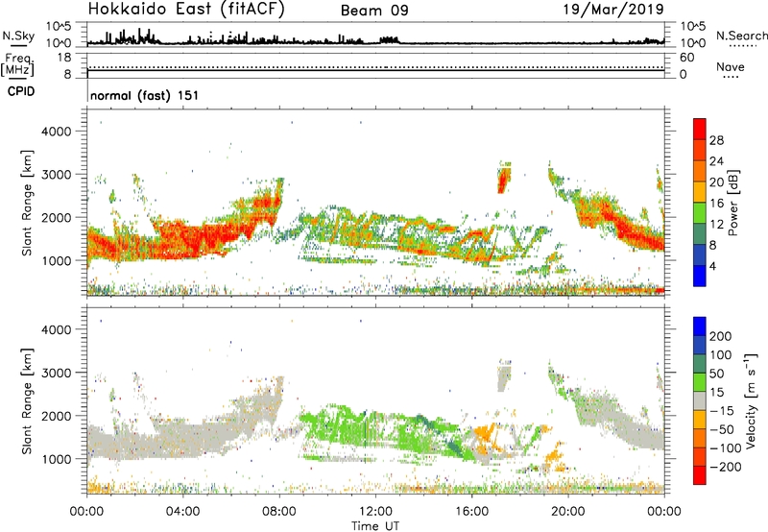Click the "Velocity [m s-1]" colorbar title
Viewport: 768px width, 532px height.
point(751,400)
